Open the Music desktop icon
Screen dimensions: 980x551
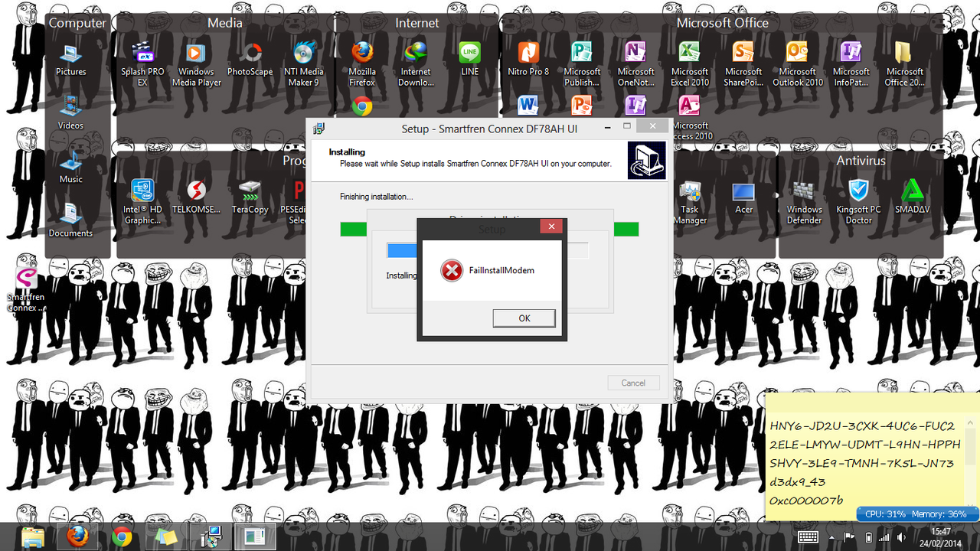pyautogui.click(x=70, y=167)
